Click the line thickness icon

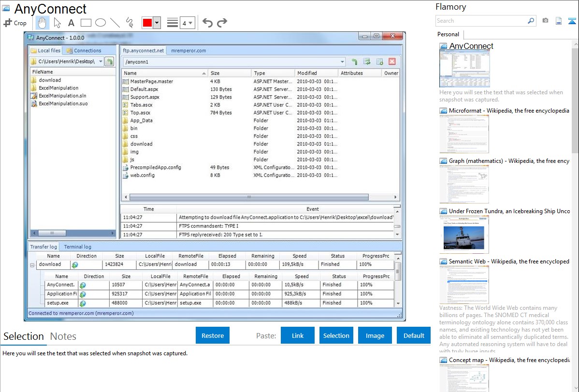pyautogui.click(x=173, y=23)
